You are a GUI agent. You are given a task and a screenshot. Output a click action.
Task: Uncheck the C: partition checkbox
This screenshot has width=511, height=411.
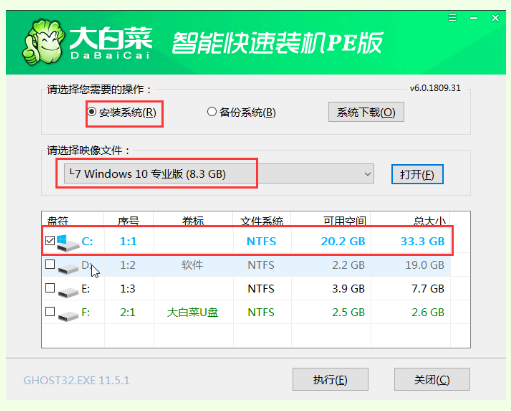(50, 240)
